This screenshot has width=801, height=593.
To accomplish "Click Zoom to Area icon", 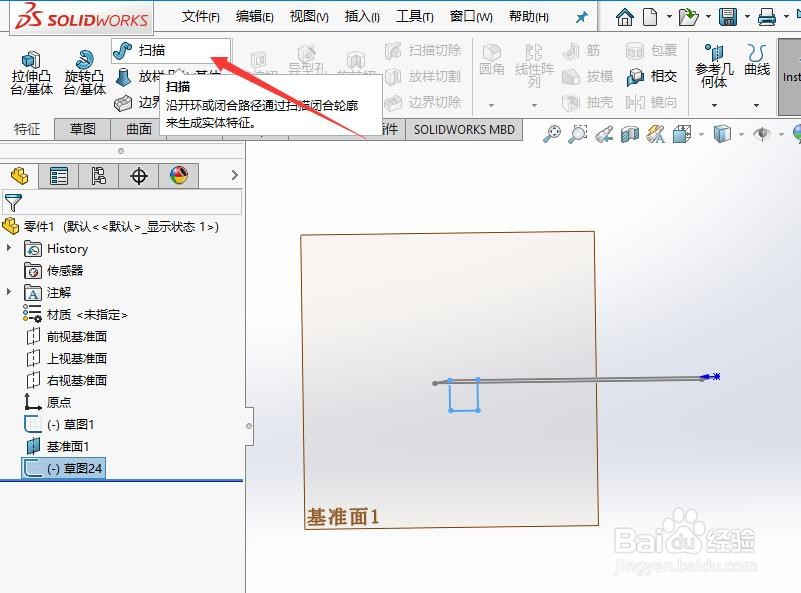I will 578,134.
